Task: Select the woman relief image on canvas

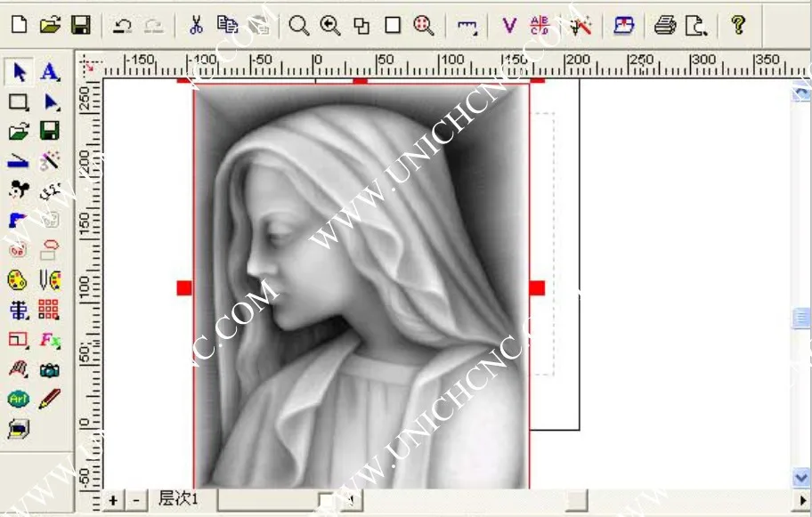Action: 361,287
